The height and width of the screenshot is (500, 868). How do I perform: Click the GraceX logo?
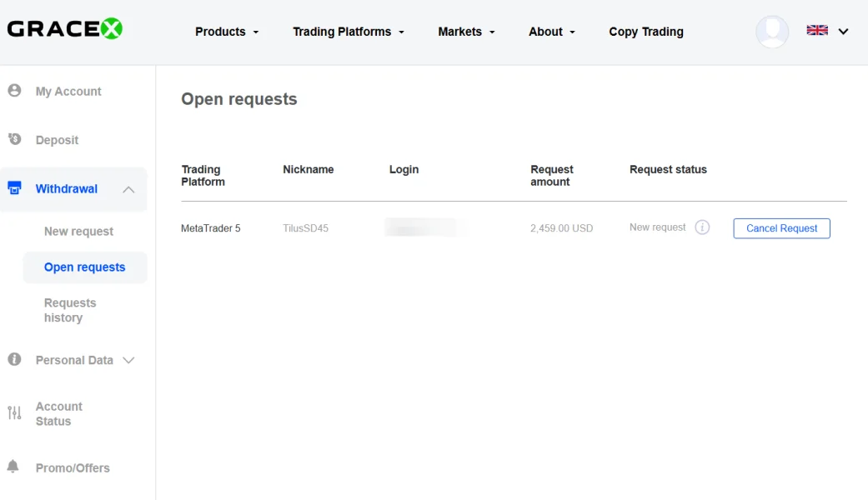(x=65, y=29)
